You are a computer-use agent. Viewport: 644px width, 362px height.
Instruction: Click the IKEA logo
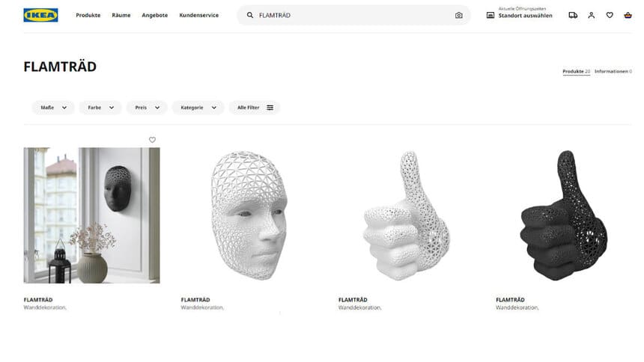pyautogui.click(x=40, y=15)
